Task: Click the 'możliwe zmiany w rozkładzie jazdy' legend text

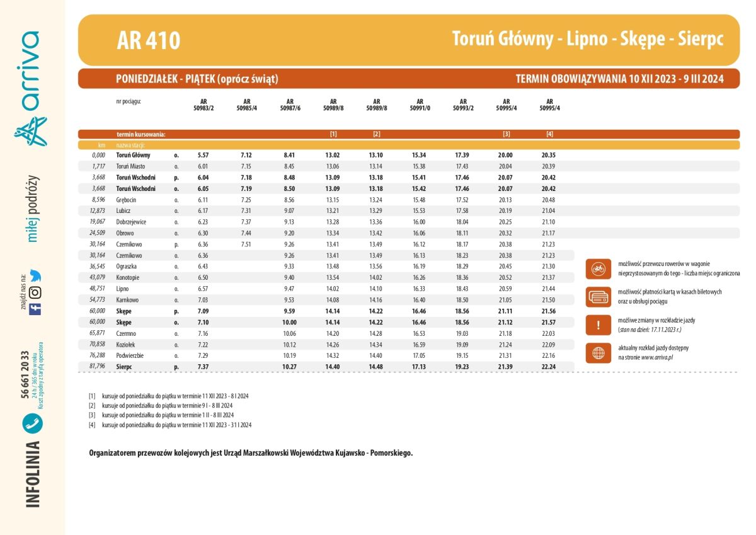Action: [656, 320]
